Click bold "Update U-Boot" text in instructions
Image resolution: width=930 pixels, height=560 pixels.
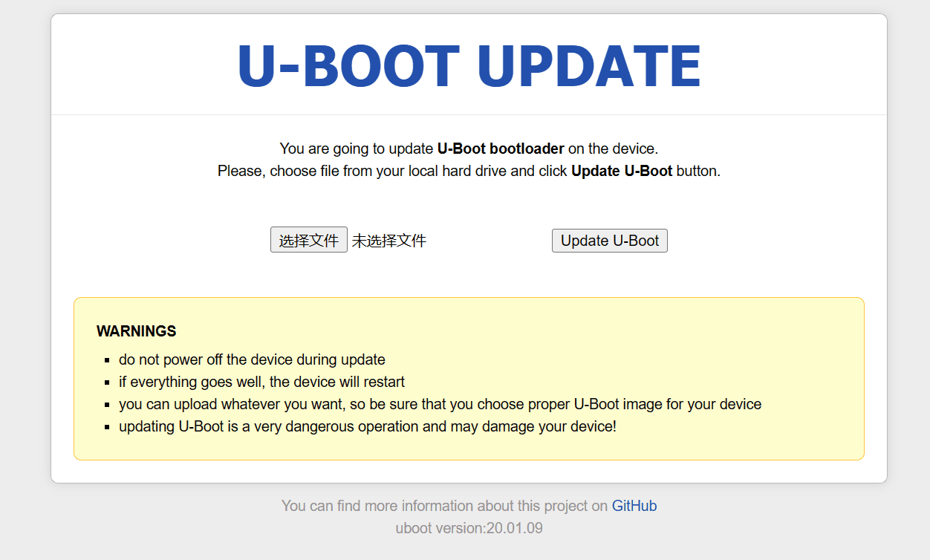click(x=622, y=171)
